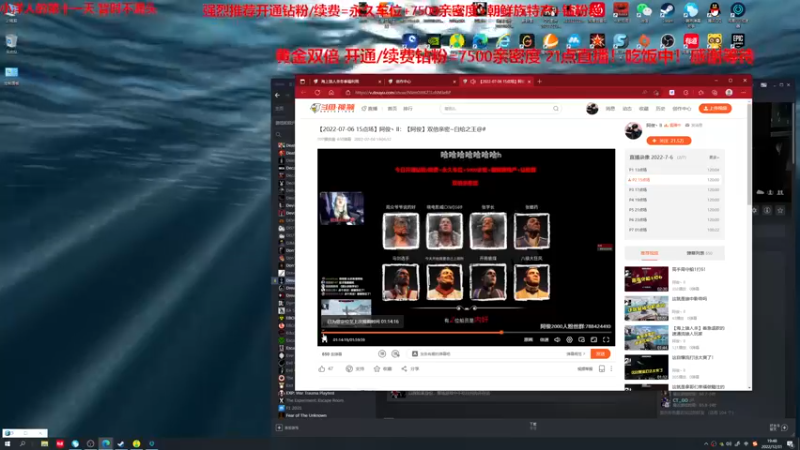Image resolution: width=800 pixels, height=450 pixels.
Task: Toggle danmaku display switch below video
Action: coord(382,354)
